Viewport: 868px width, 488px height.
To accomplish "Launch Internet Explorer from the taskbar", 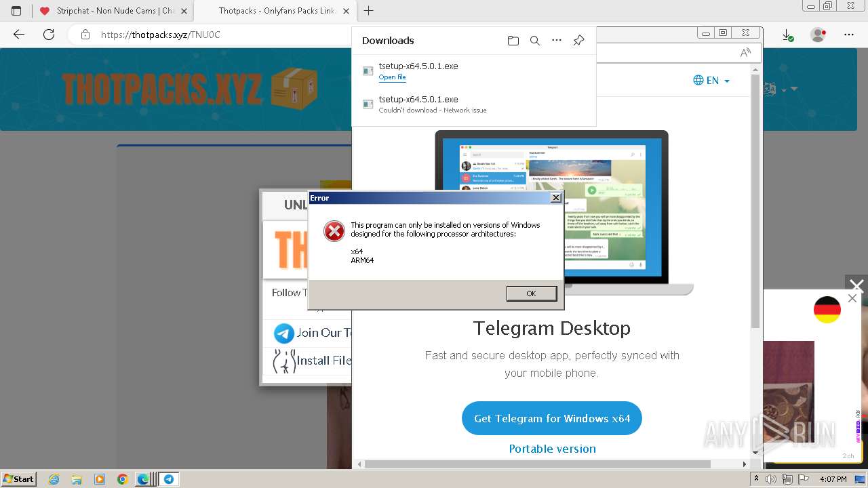I will 54,479.
